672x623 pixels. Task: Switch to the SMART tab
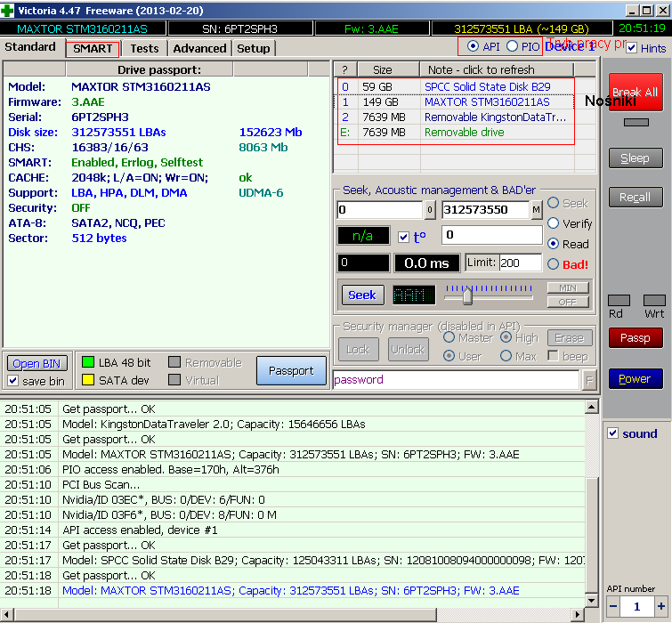click(93, 48)
